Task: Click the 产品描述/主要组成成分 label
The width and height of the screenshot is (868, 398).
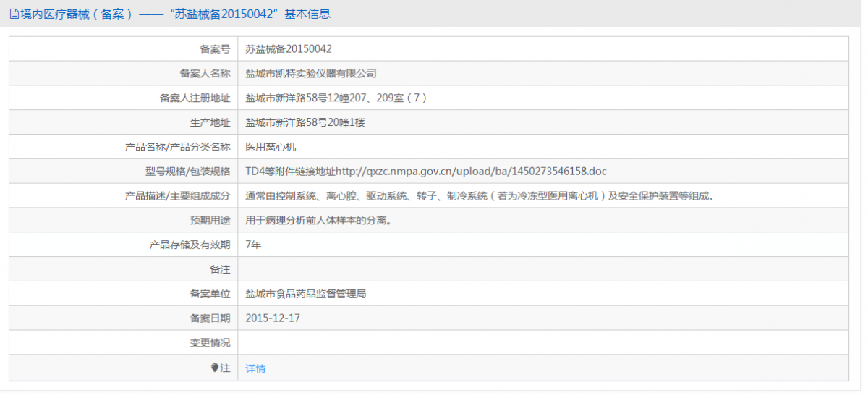Action: [178, 196]
